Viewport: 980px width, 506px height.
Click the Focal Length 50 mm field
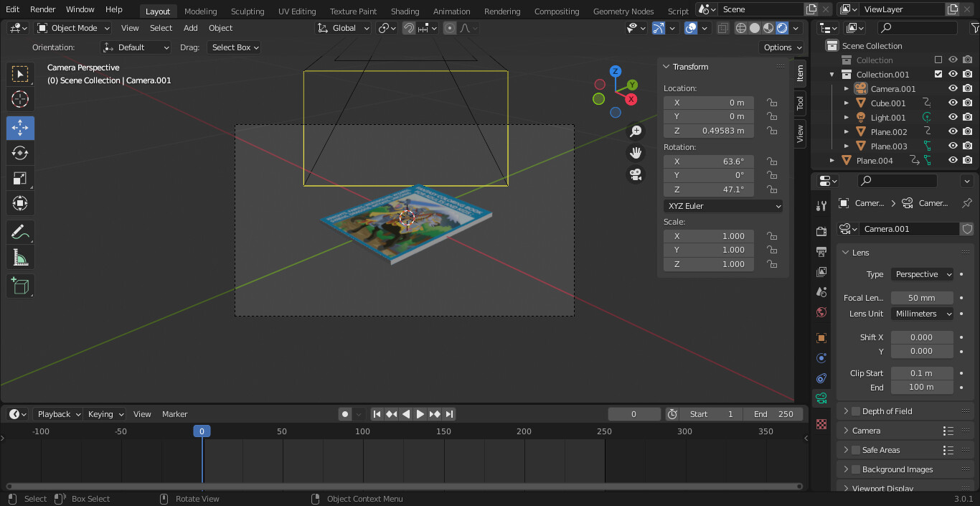922,298
